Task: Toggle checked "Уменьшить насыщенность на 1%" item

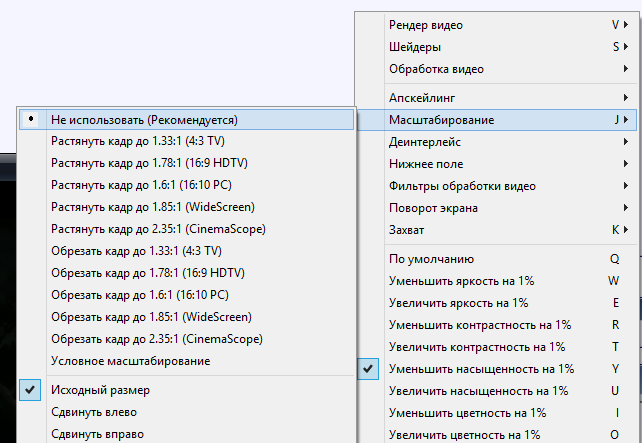Action: coord(481,369)
